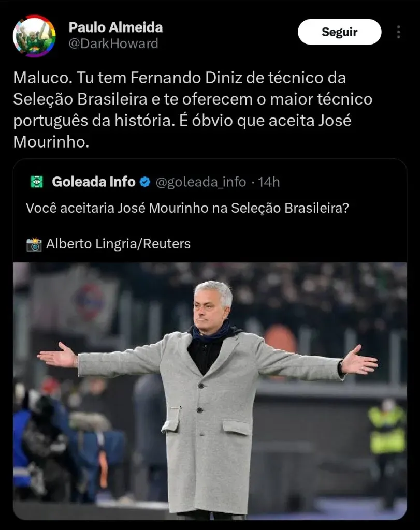
Task: Click the blue verified badge
Action: tap(146, 182)
